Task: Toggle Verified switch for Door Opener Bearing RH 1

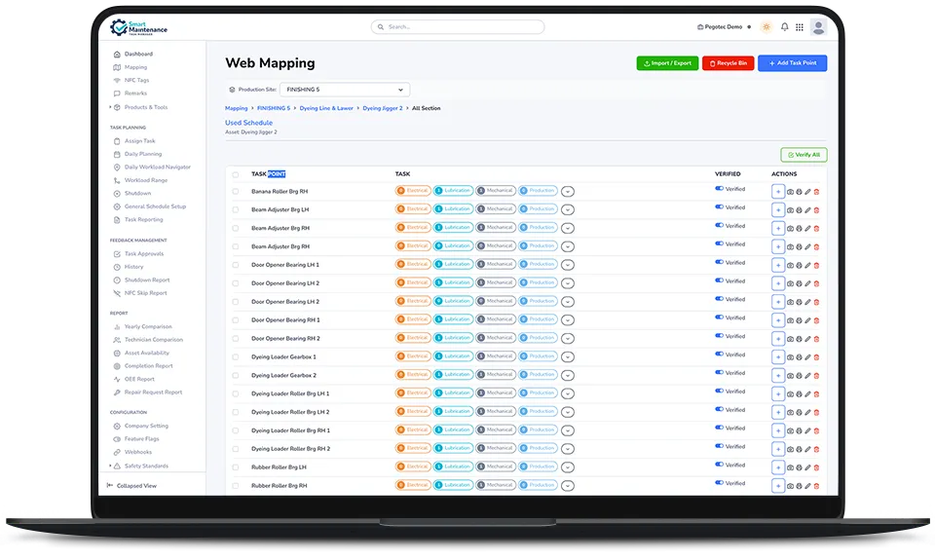Action: pos(719,317)
